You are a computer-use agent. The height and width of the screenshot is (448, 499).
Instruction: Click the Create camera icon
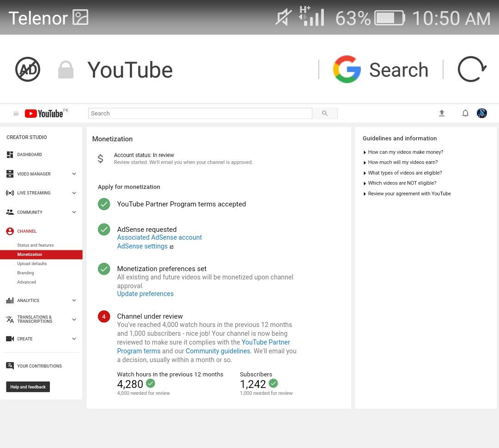click(10, 339)
